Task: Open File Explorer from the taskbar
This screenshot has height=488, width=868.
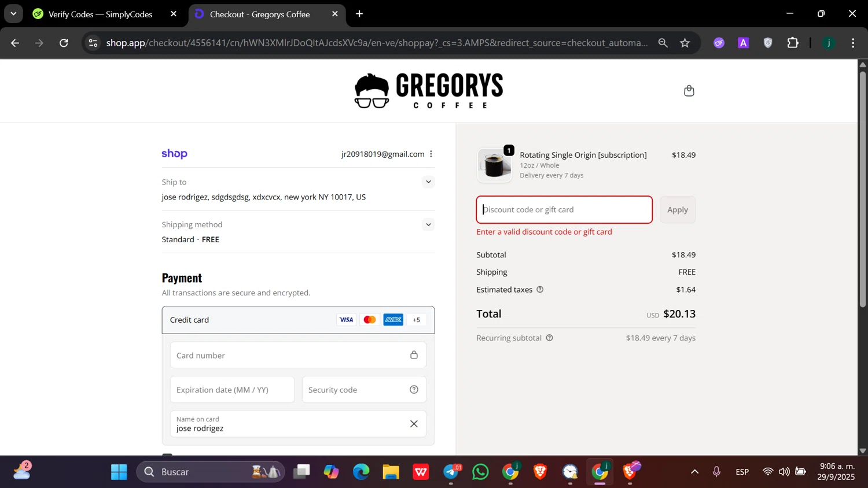Action: click(x=391, y=472)
